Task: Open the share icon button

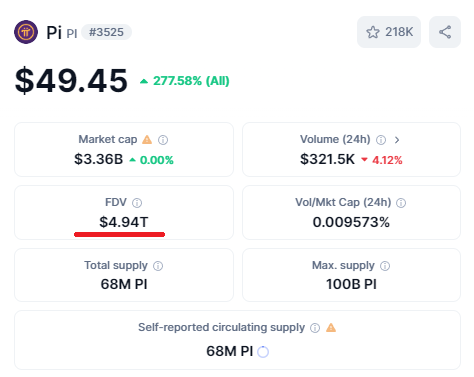Action: point(445,32)
